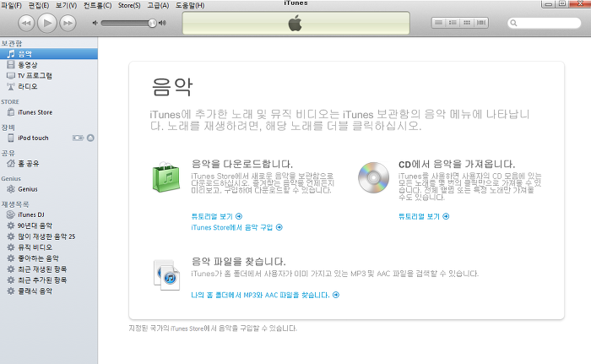Select TV 프로그램 in the sidebar
The height and width of the screenshot is (364, 591).
tap(49, 76)
